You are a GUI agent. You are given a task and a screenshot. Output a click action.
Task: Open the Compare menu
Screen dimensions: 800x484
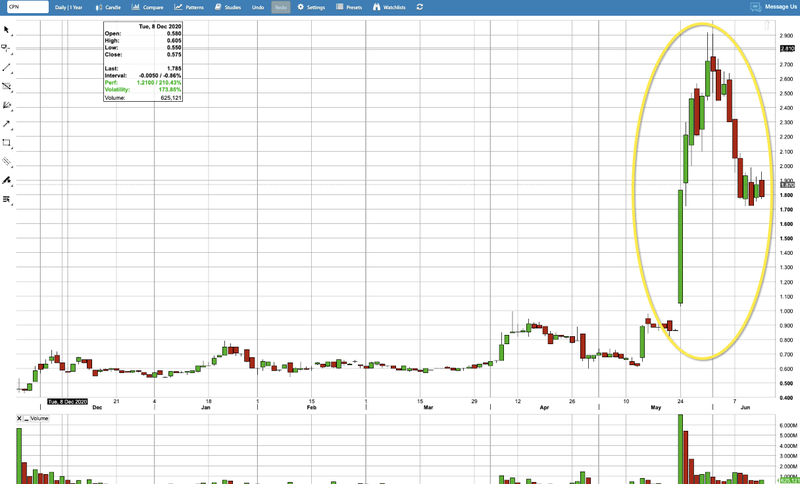point(147,7)
